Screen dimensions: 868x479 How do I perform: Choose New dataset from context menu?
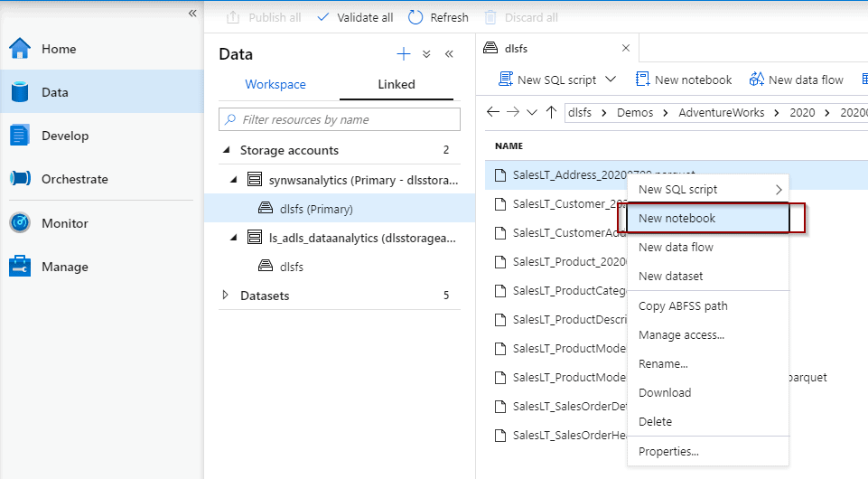click(x=708, y=276)
